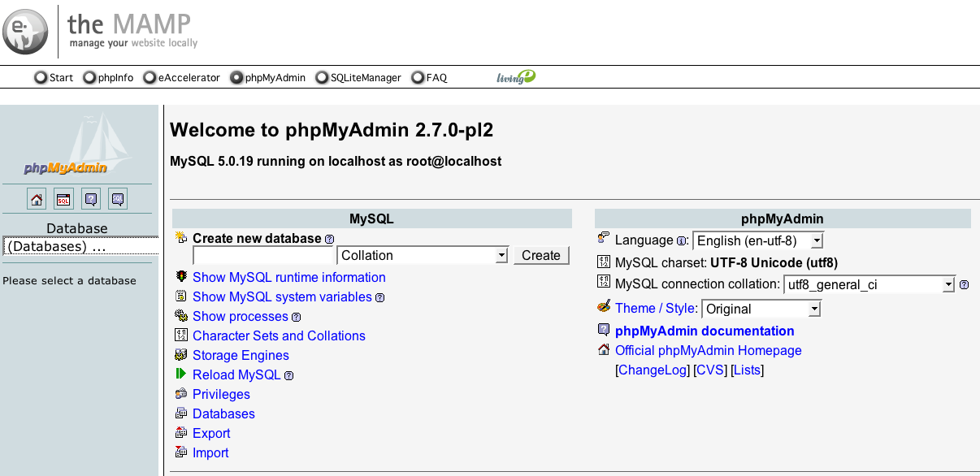Open the SQL query window icon
Screen dimensions: 980x476
pos(63,199)
